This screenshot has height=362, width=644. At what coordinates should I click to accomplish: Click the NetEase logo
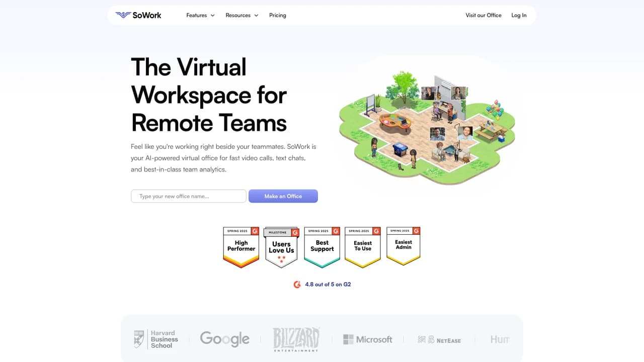439,340
